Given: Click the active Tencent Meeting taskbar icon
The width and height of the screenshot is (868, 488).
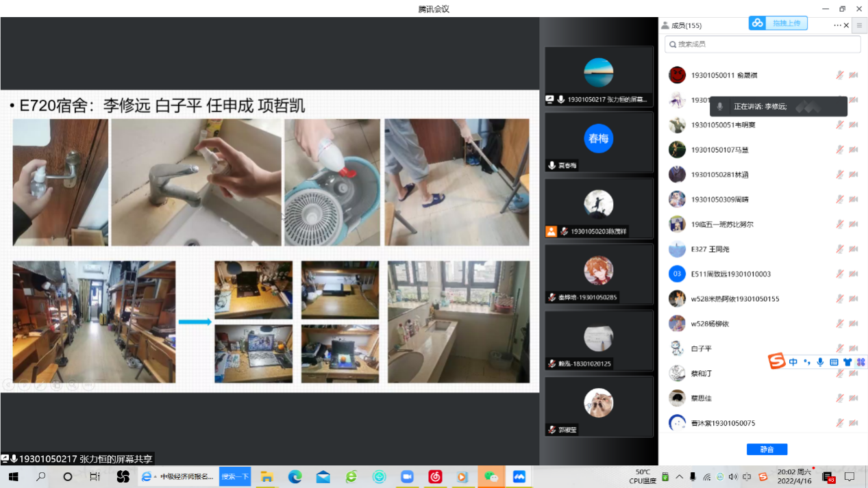Looking at the screenshot, I should tap(519, 476).
